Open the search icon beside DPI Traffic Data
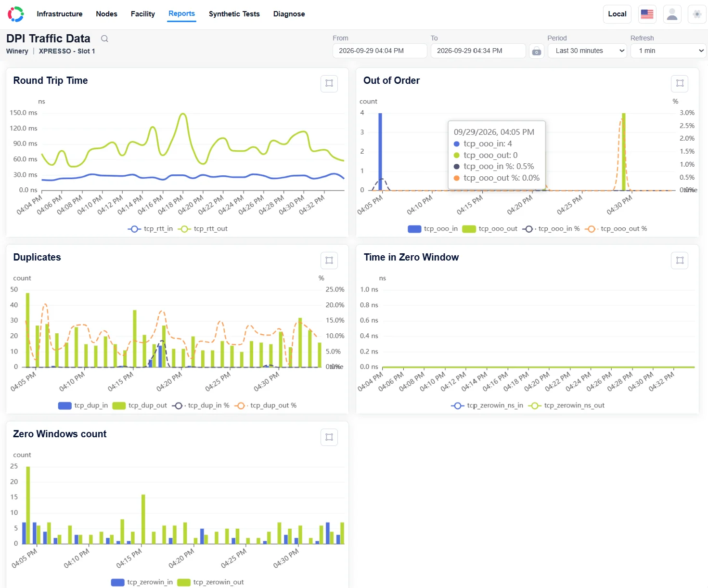This screenshot has width=708, height=588. (104, 39)
